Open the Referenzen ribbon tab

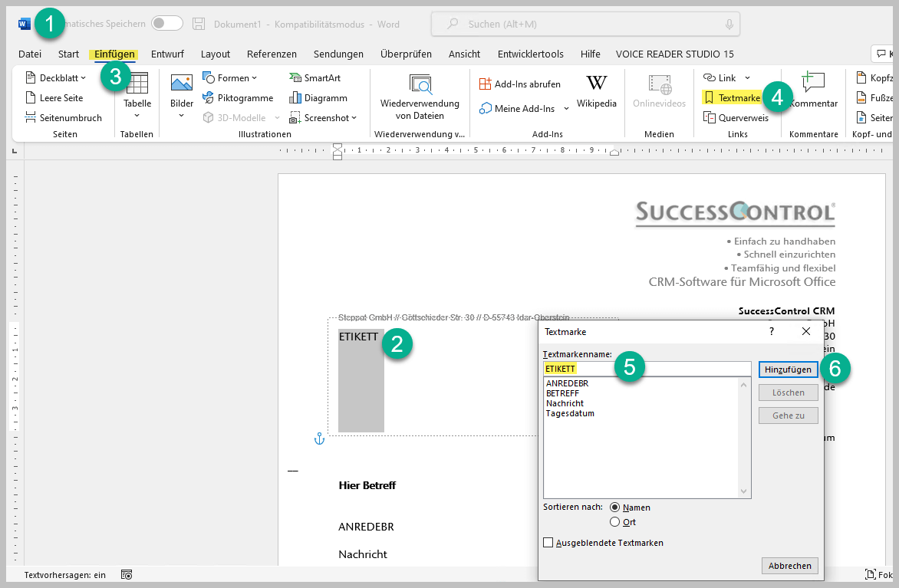pos(272,54)
